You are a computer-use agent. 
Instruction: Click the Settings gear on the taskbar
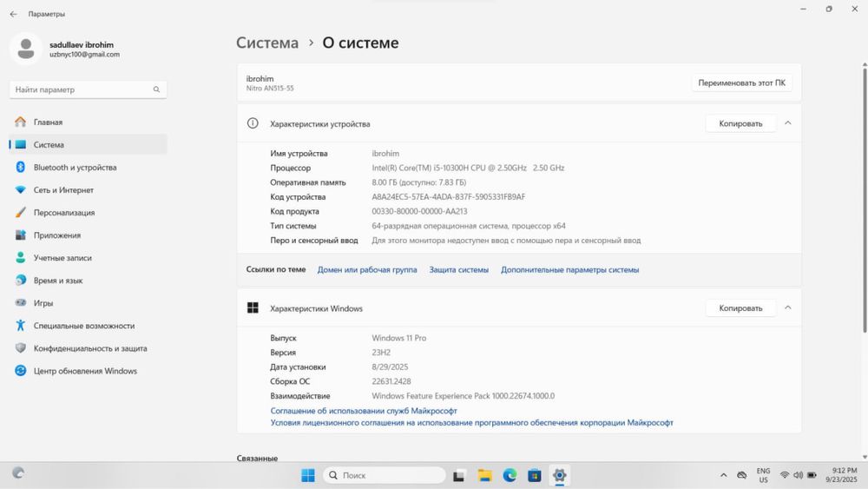pos(559,475)
